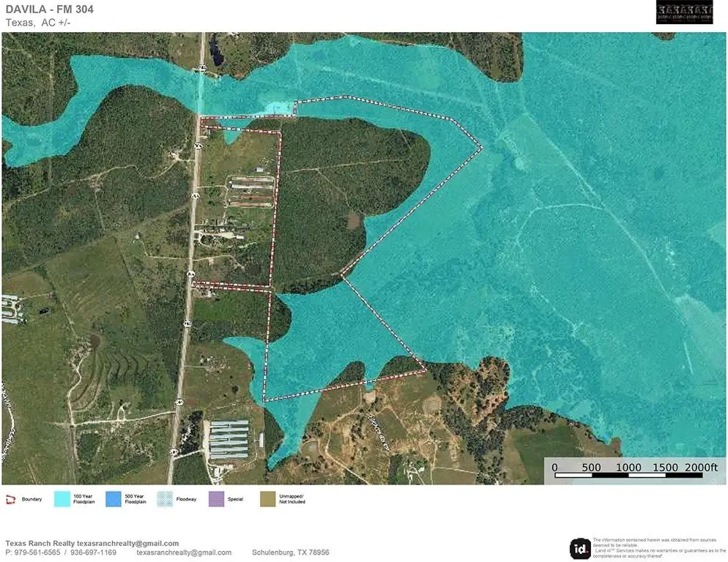Click the Boundary legend label text
The image size is (728, 562).
click(x=32, y=499)
